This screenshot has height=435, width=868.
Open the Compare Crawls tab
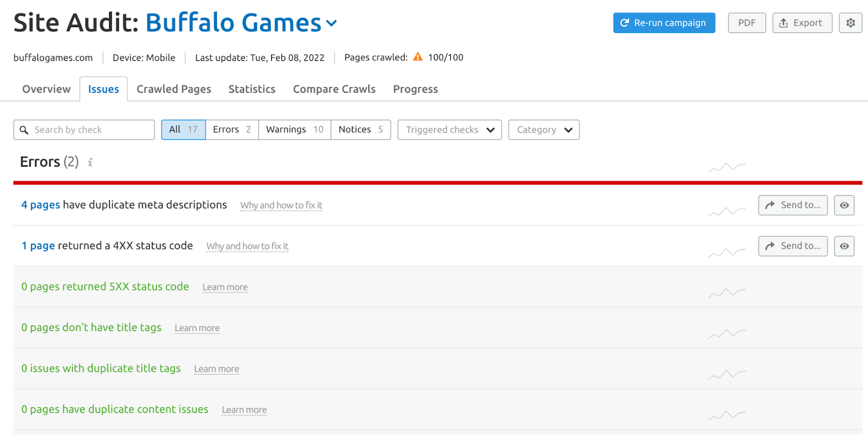pos(334,89)
